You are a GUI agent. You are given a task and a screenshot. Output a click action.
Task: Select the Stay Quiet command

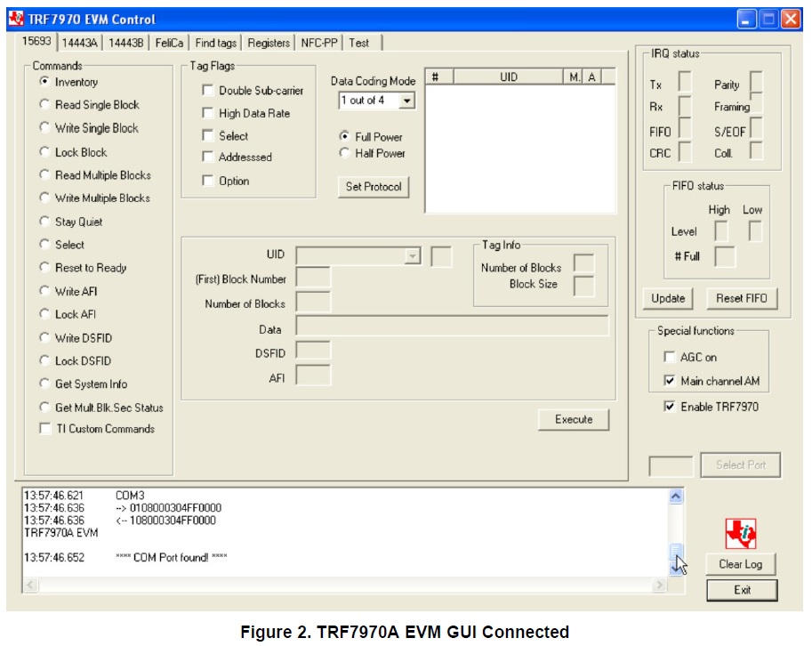(45, 222)
